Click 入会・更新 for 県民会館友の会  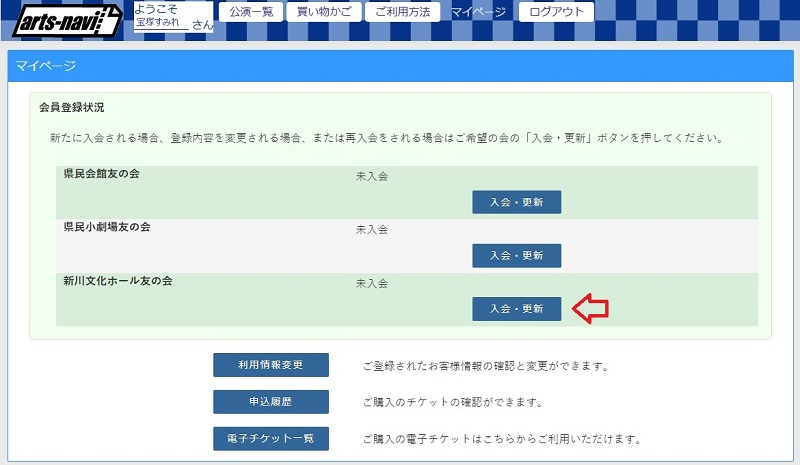pyautogui.click(x=516, y=202)
